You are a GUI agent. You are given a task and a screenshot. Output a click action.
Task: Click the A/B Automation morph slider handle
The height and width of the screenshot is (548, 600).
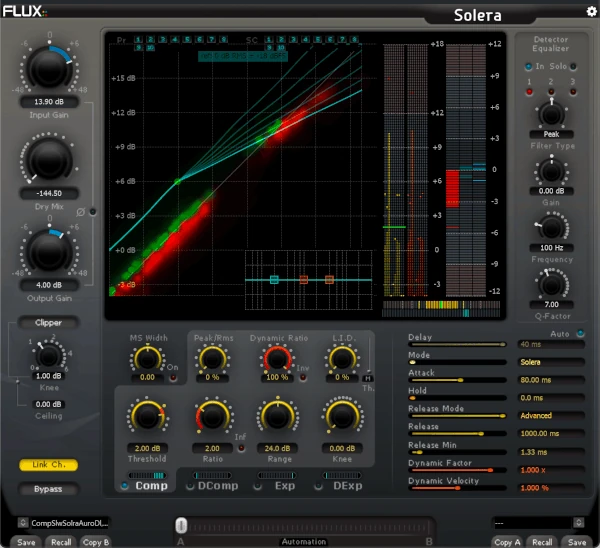(x=181, y=525)
